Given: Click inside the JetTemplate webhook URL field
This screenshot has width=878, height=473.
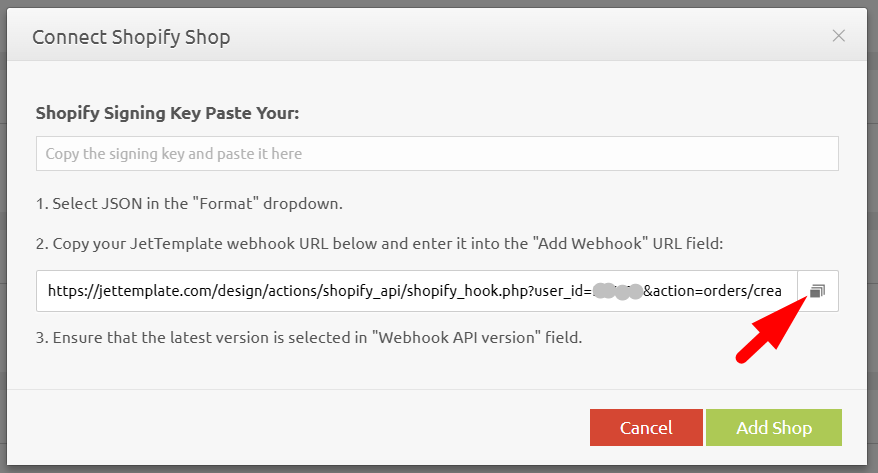Looking at the screenshot, I should 416,291.
